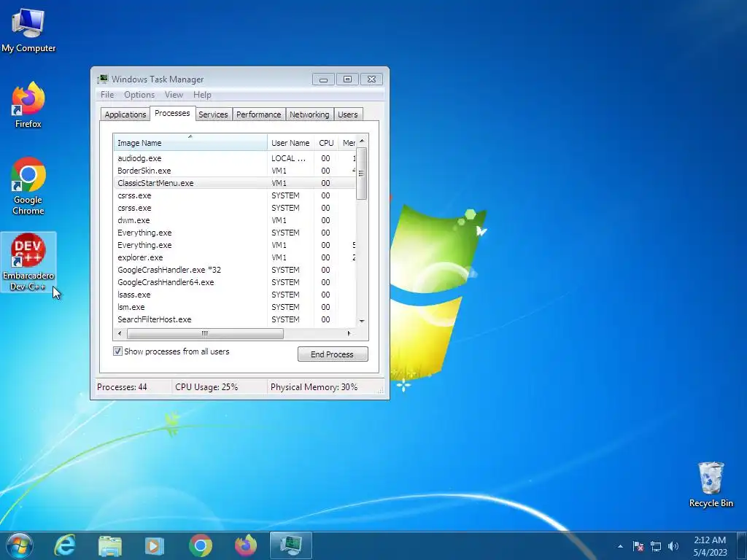
Task: Select Everything.exe run by SYSTEM
Action: 234,233
